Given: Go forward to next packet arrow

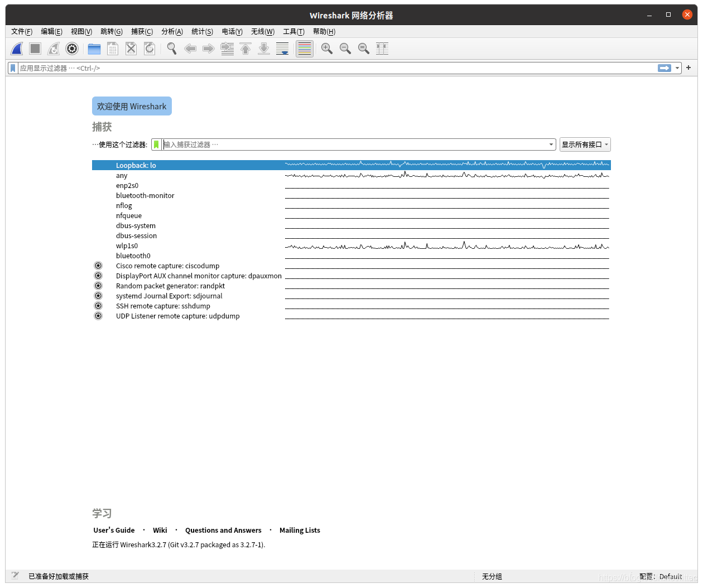Looking at the screenshot, I should (x=209, y=49).
